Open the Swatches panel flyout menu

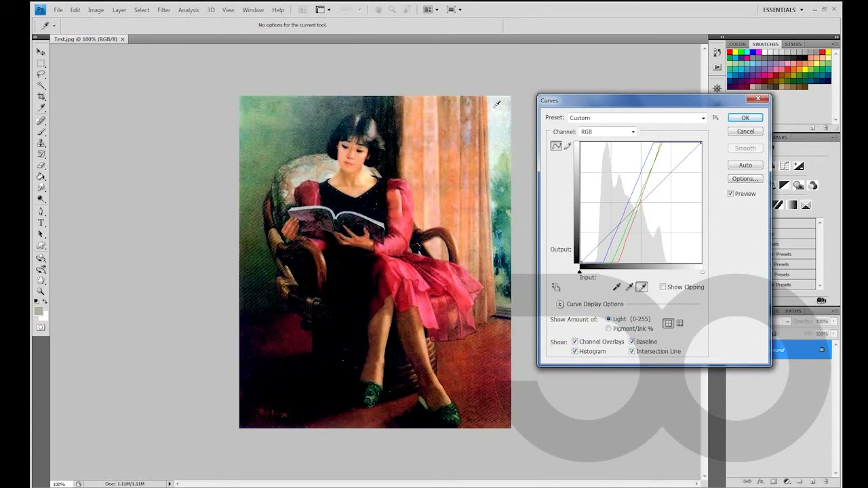click(x=835, y=44)
